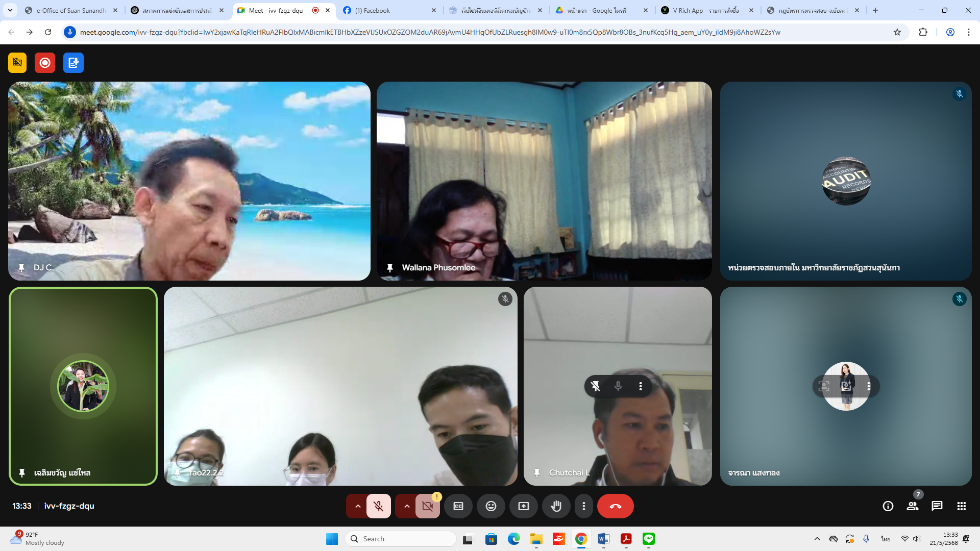
Task: Click the present screen button
Action: (524, 506)
